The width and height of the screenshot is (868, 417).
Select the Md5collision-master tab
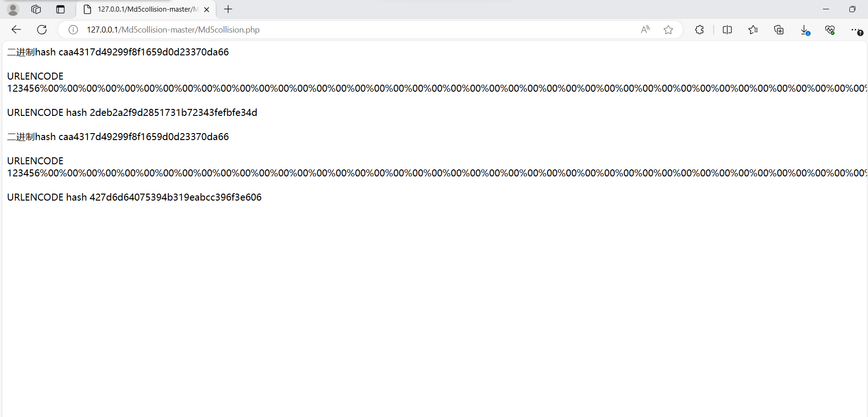[x=146, y=9]
